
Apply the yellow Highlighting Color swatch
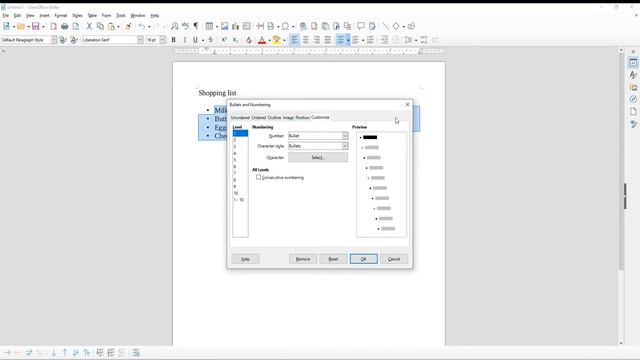click(x=277, y=40)
